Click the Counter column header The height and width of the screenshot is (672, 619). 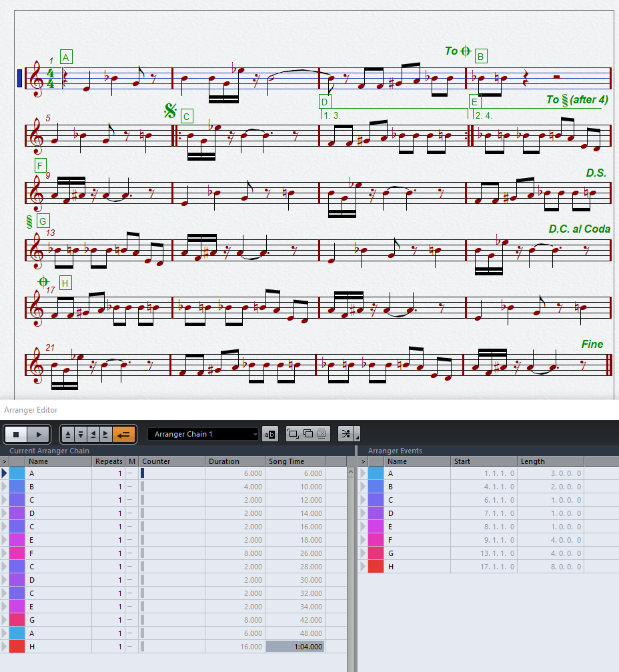click(172, 461)
